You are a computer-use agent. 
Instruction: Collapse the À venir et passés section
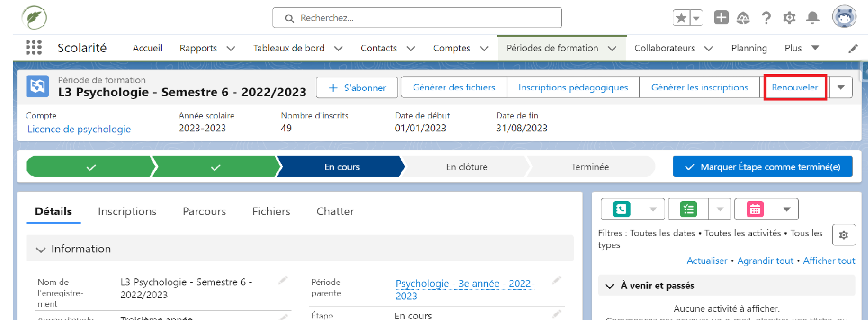click(x=609, y=286)
